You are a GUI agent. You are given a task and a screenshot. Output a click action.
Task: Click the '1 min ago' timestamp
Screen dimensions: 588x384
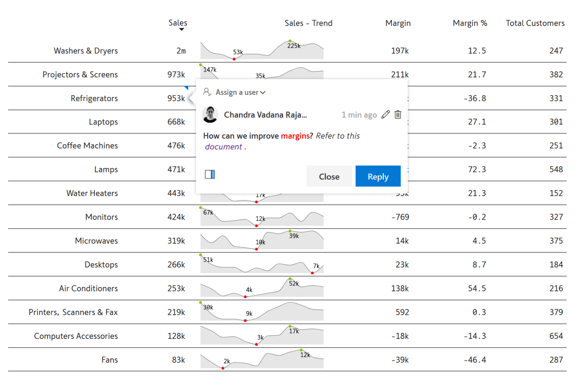(x=359, y=114)
